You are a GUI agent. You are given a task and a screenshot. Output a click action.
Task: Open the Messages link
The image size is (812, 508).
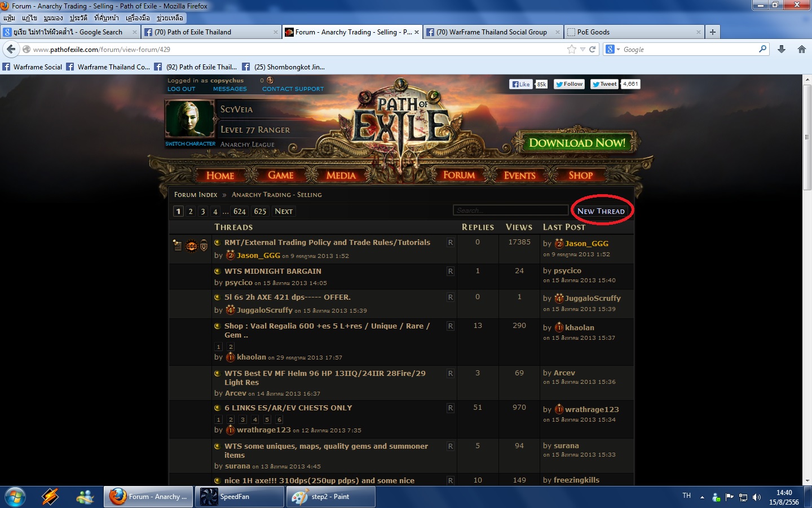coord(230,89)
